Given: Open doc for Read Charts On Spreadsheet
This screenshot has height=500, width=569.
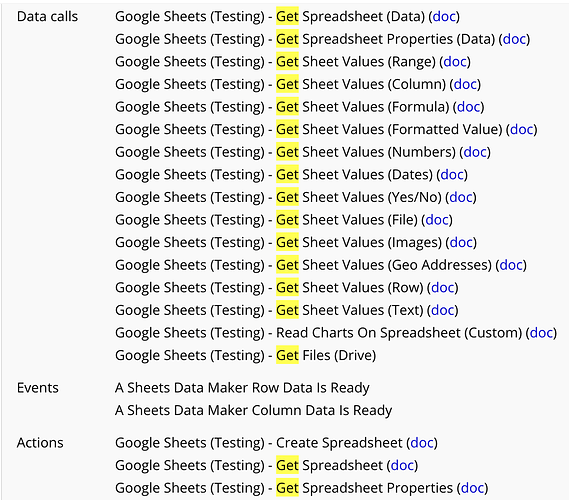Looking at the screenshot, I should click(x=541, y=332).
